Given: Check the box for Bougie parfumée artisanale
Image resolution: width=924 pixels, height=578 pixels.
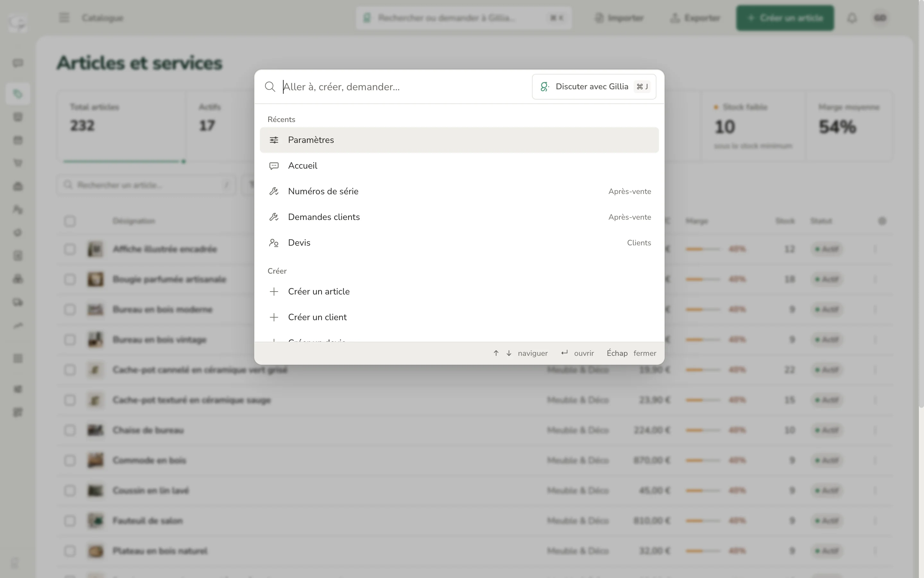Looking at the screenshot, I should click(x=70, y=279).
